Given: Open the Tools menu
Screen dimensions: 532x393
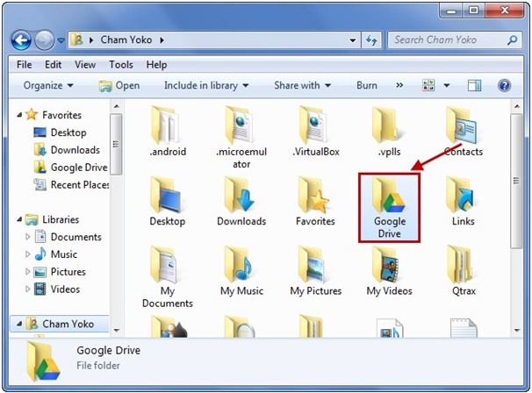Looking at the screenshot, I should point(121,64).
